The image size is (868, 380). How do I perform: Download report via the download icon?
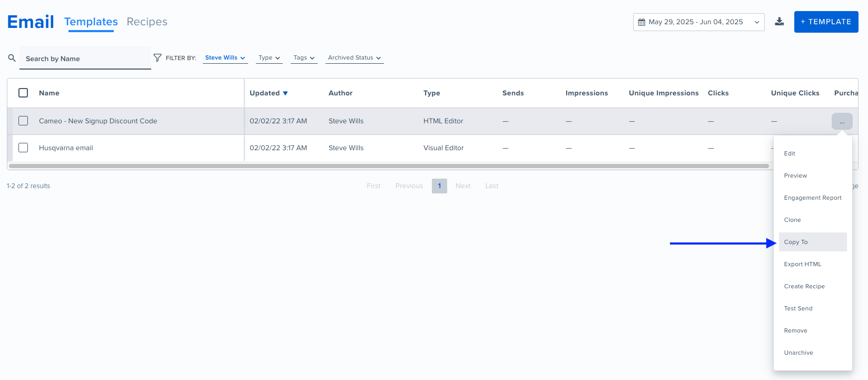pos(780,22)
